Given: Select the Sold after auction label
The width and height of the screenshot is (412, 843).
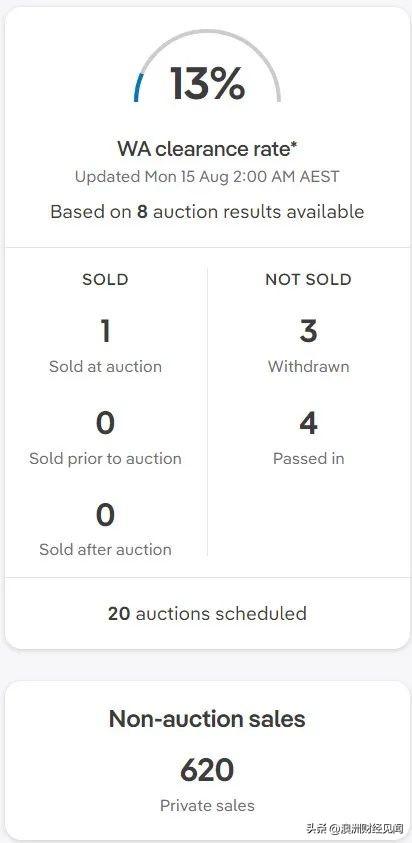Looking at the screenshot, I should tap(105, 549).
